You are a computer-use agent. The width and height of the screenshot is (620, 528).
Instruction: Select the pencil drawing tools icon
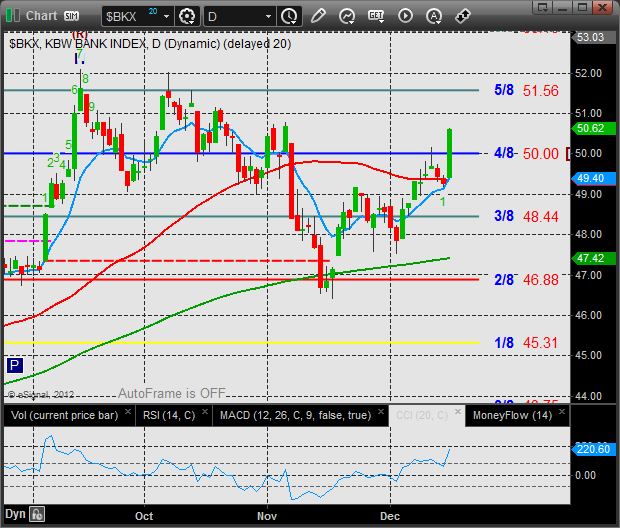tap(318, 16)
